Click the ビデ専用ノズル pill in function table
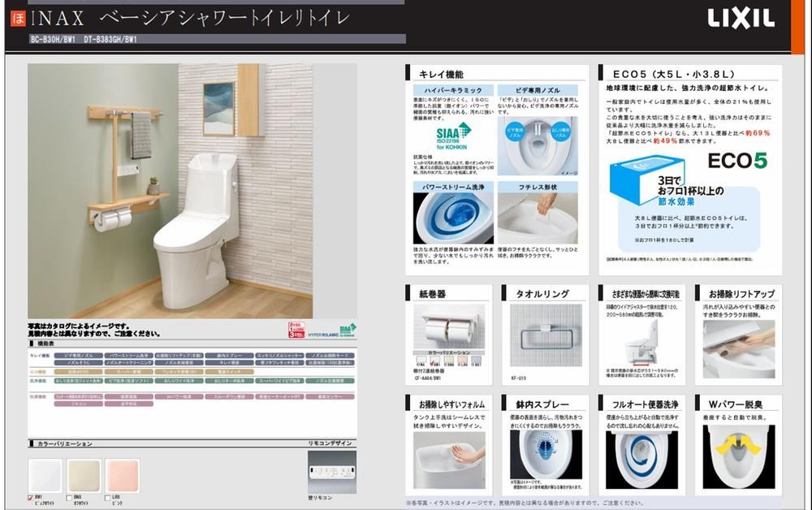This screenshot has width=812, height=510. [78, 356]
